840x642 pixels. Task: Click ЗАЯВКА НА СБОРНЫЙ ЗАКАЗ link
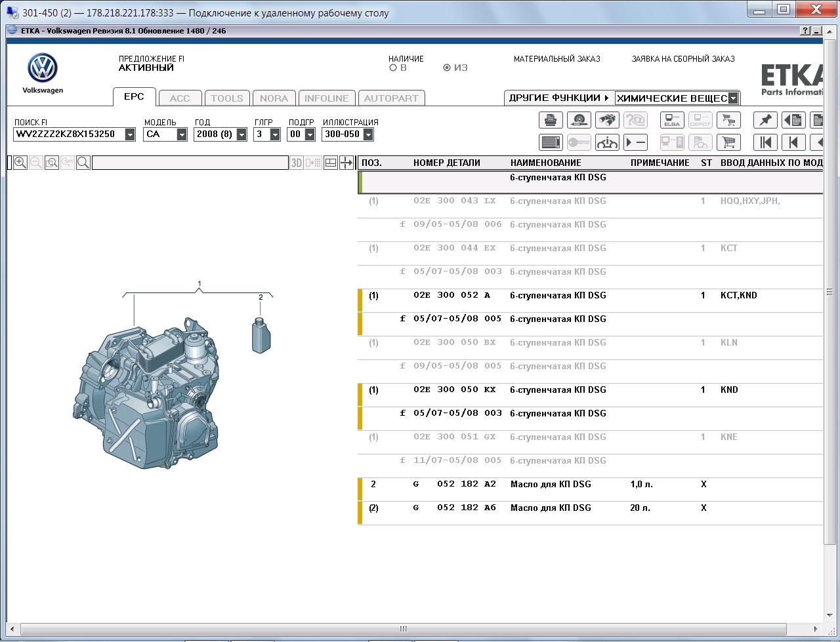point(683,59)
